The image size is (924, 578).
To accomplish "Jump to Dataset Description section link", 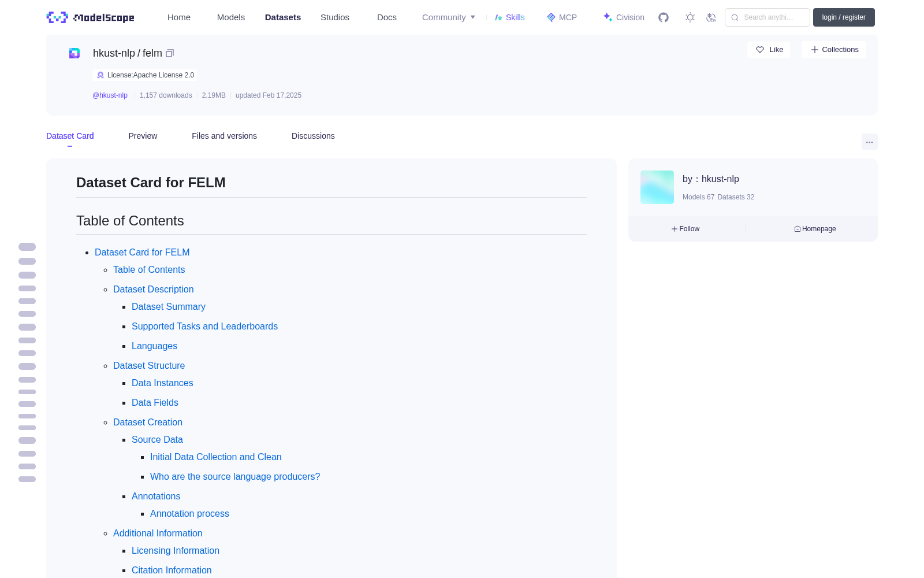I will [x=154, y=289].
